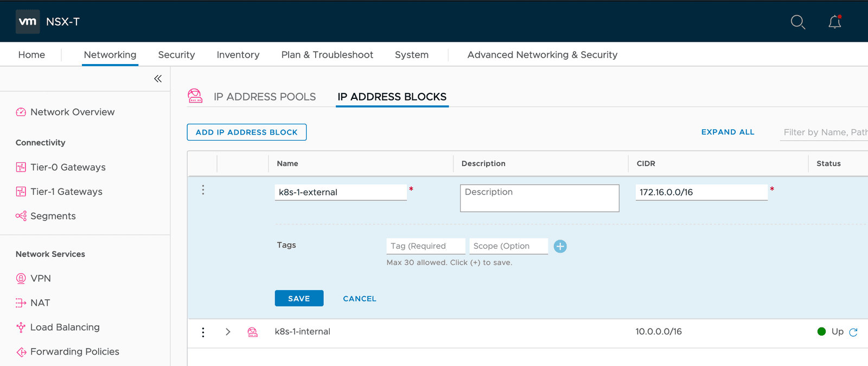The image size is (868, 366).
Task: Open Load Balancing page
Action: [x=65, y=327]
